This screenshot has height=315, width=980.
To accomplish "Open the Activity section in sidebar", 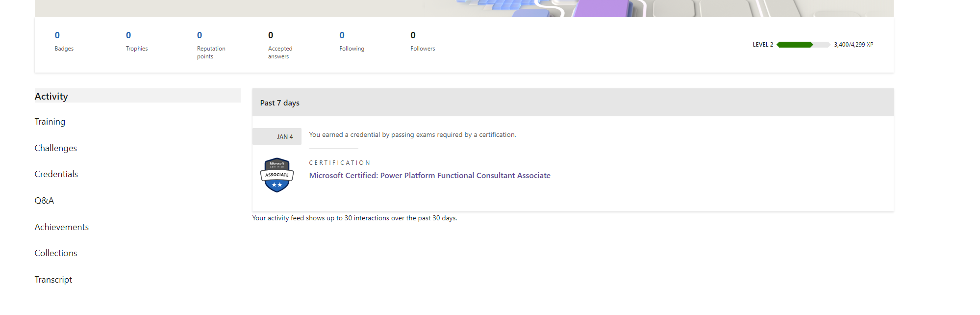I will click(x=137, y=96).
